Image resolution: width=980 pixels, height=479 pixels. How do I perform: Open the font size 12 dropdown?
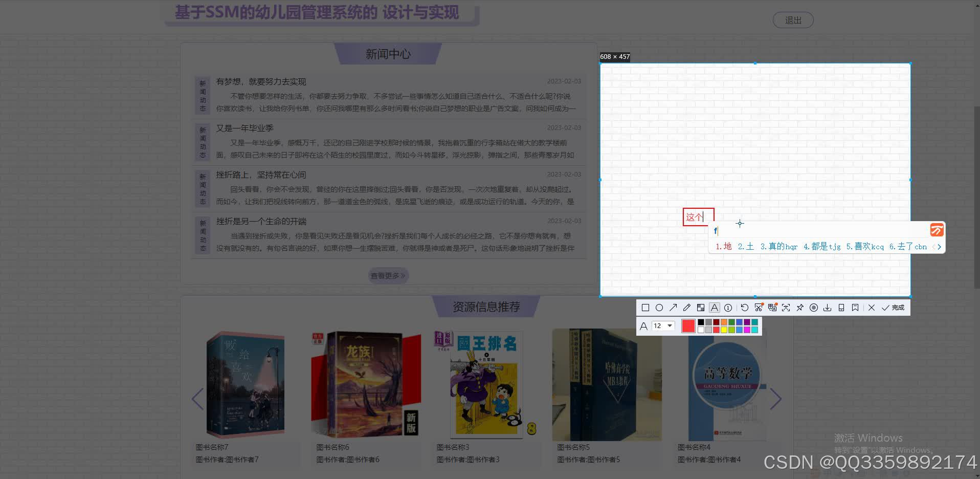663,325
